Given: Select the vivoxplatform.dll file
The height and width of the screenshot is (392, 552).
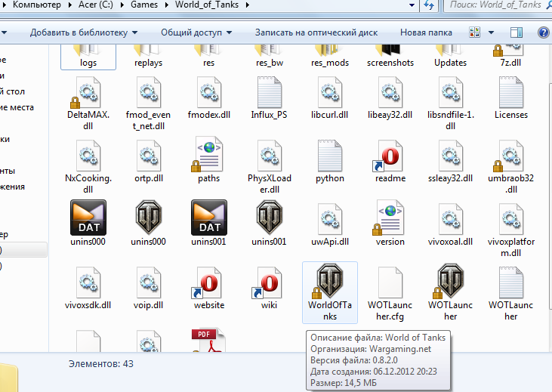Looking at the screenshot, I should coord(510,230).
